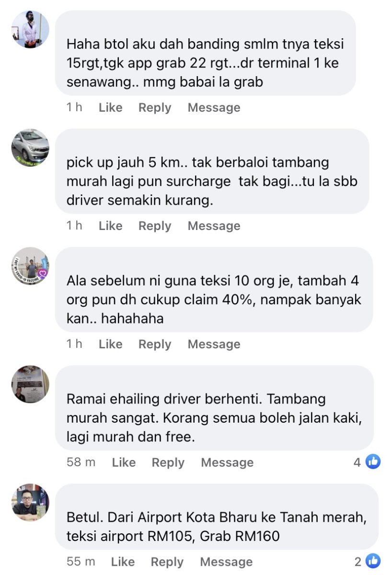The width and height of the screenshot is (392, 575).
Task: Like the pick up jauh 5 km comment
Action: click(x=111, y=226)
